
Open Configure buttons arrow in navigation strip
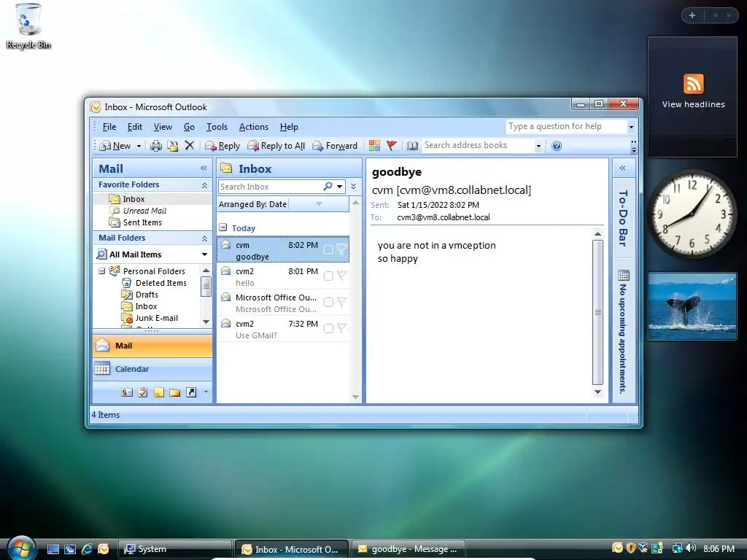pos(206,392)
